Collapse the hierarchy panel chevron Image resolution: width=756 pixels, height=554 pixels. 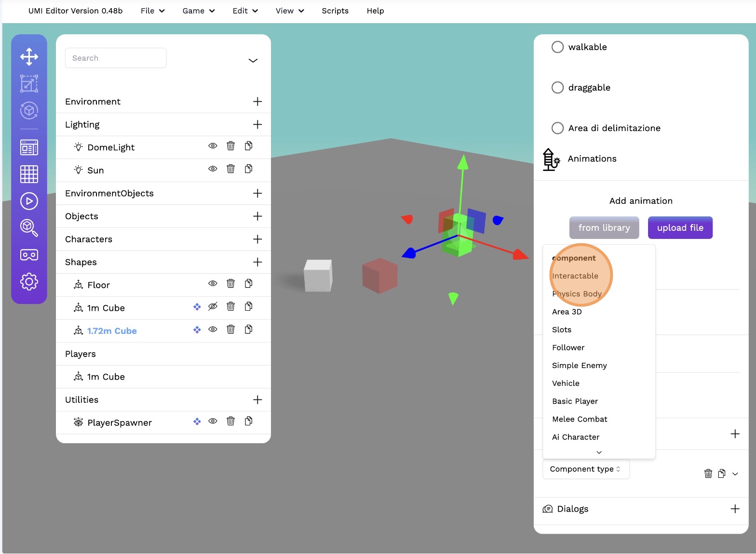point(253,60)
